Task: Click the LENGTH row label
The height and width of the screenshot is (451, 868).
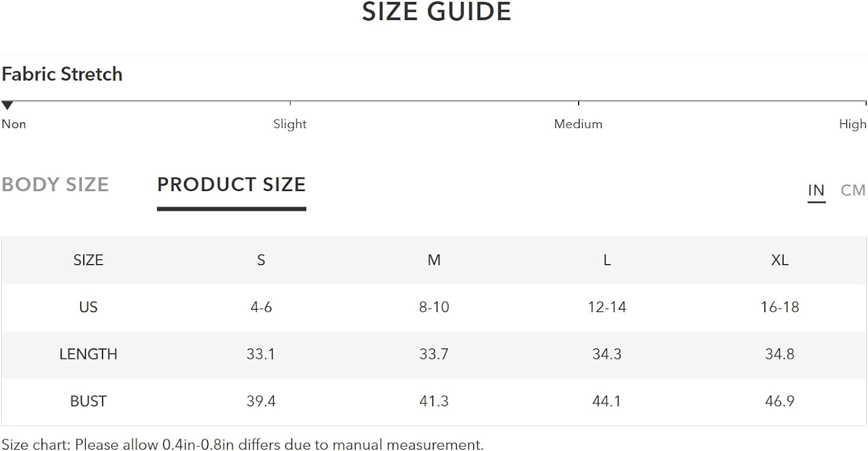Action: click(x=88, y=354)
